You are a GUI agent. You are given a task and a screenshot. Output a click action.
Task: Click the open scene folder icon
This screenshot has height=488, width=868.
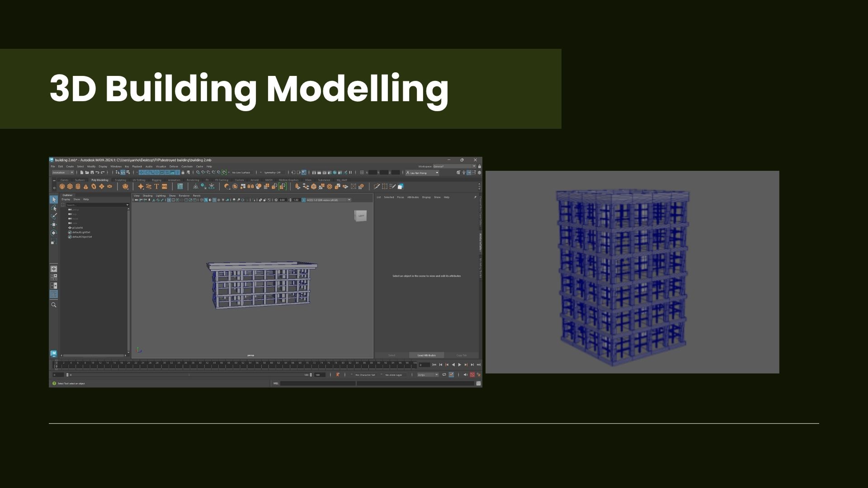click(x=87, y=173)
